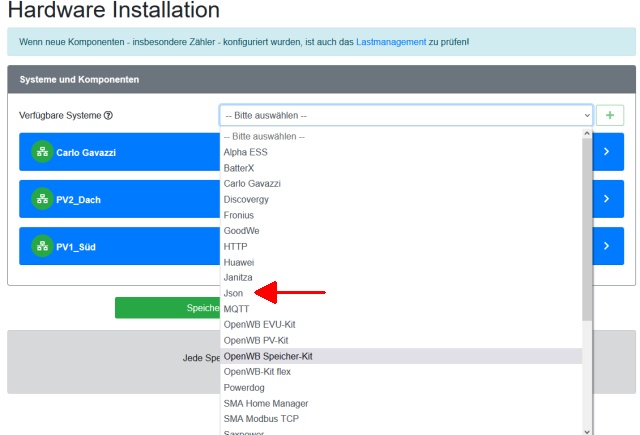Click the network icon on the PV2_Dach card
640x435 pixels.
42,199
